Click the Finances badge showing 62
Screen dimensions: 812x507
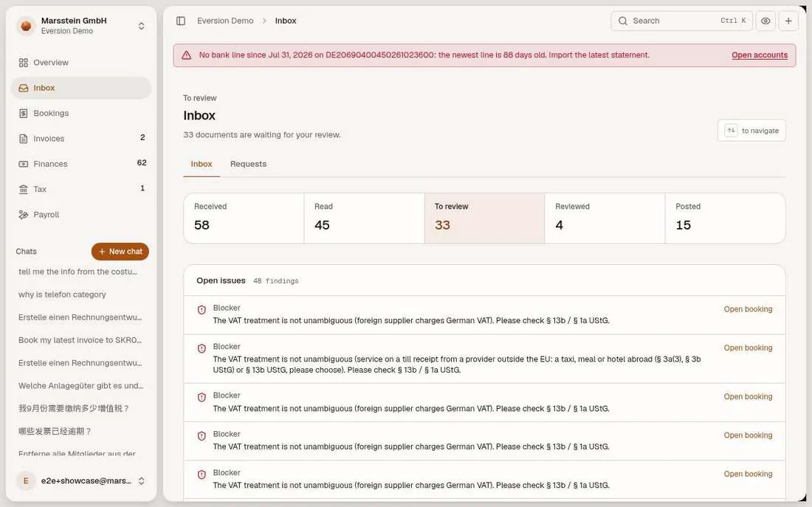tap(142, 163)
